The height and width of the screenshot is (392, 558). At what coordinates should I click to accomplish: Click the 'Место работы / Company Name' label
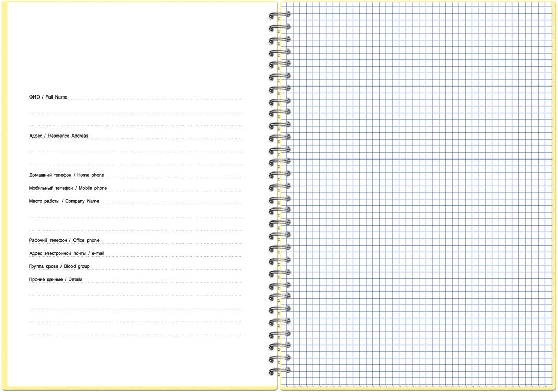pos(64,201)
